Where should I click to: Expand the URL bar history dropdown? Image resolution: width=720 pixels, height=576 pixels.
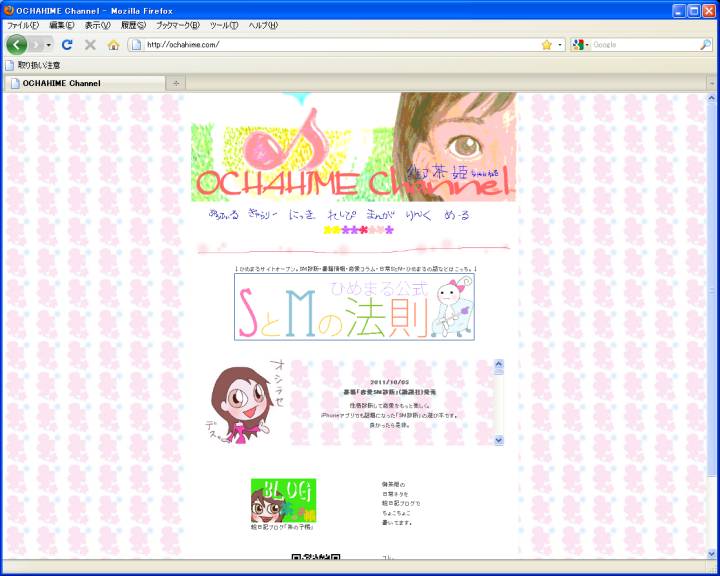click(x=559, y=45)
